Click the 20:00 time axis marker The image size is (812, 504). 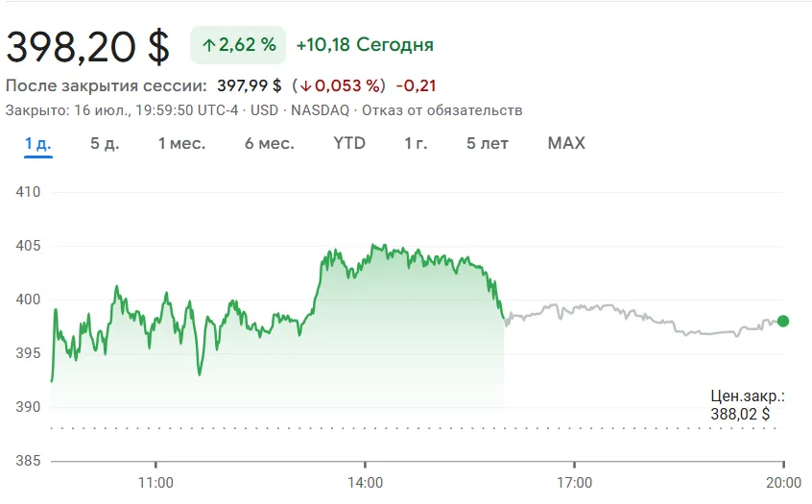point(783,482)
